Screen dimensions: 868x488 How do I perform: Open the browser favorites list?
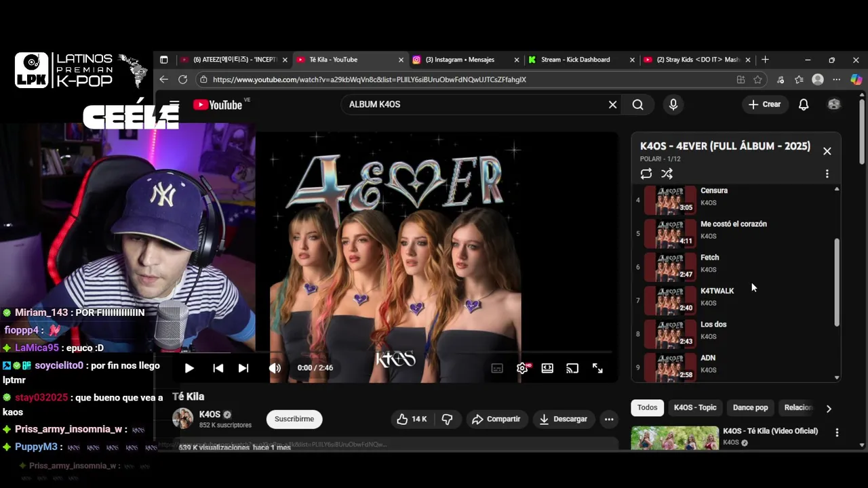click(799, 79)
